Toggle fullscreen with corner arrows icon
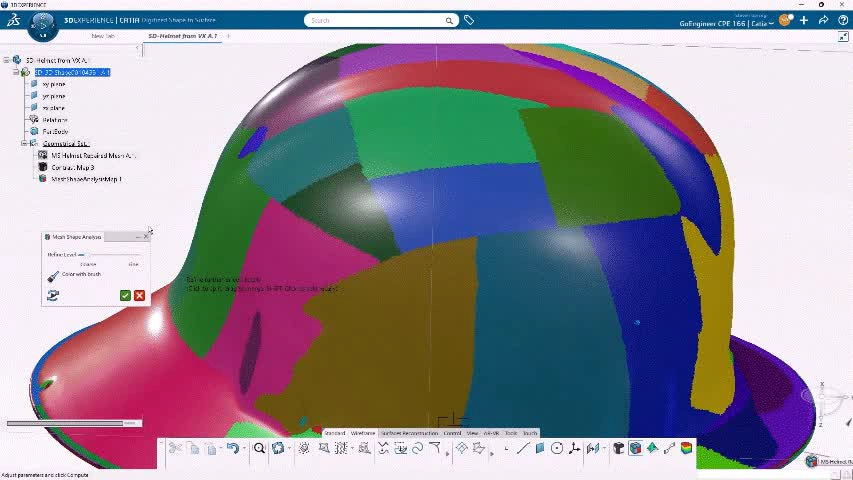Screen dimensions: 853x480 coord(843,36)
